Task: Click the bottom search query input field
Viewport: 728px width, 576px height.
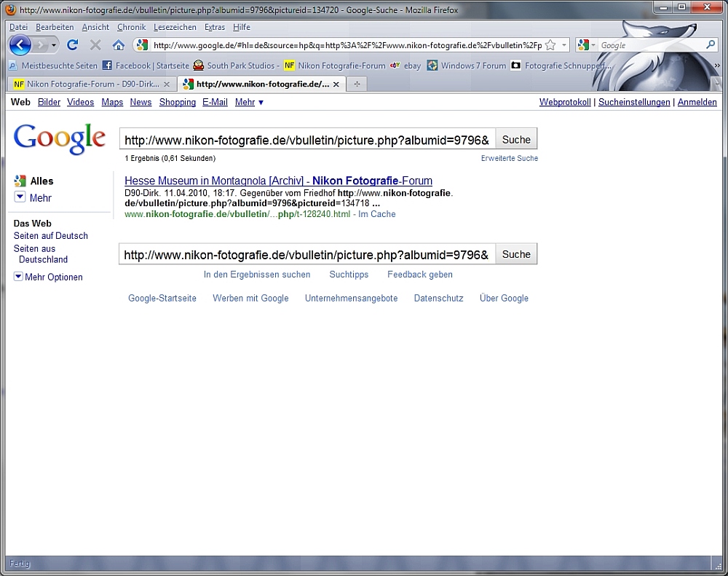Action: coord(307,254)
